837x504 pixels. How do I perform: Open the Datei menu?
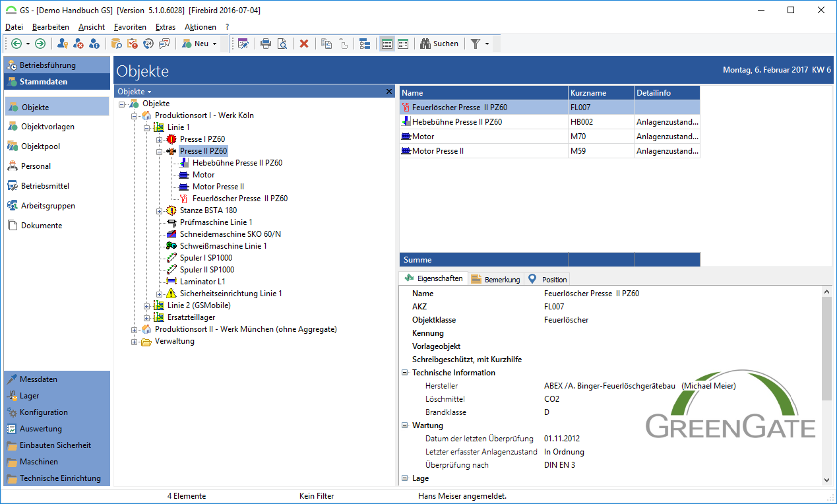14,27
